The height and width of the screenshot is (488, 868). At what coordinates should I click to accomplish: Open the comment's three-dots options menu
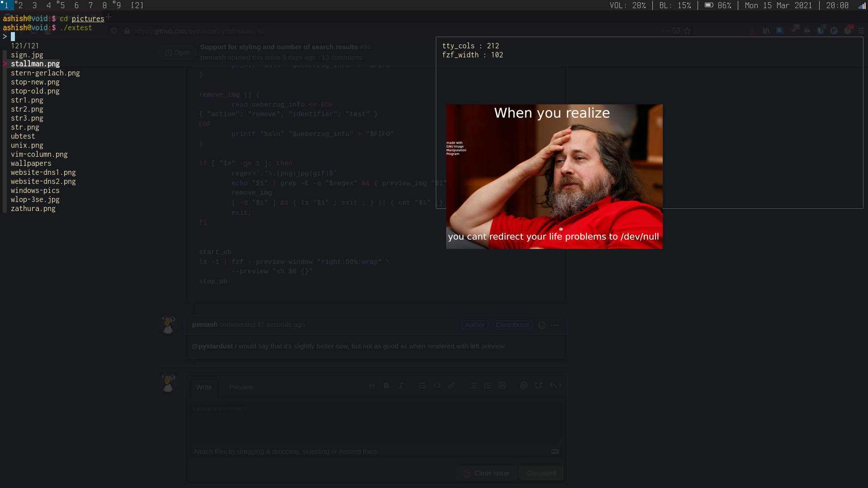[555, 325]
